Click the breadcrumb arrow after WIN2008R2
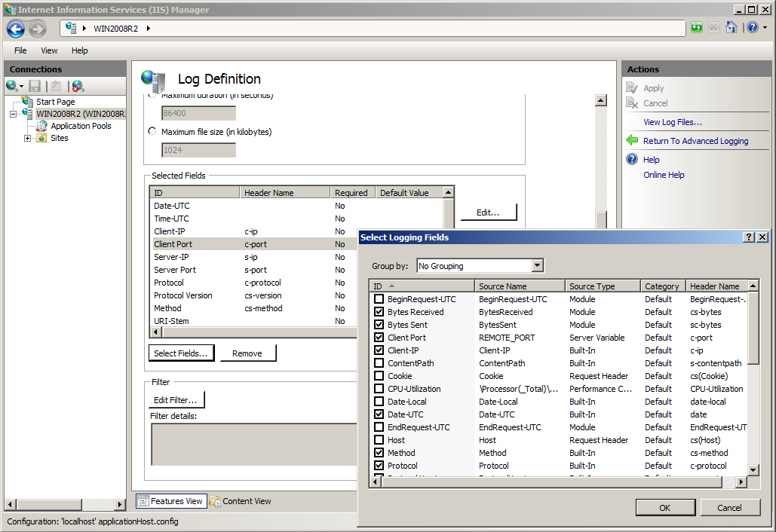776x532 pixels. coord(148,28)
